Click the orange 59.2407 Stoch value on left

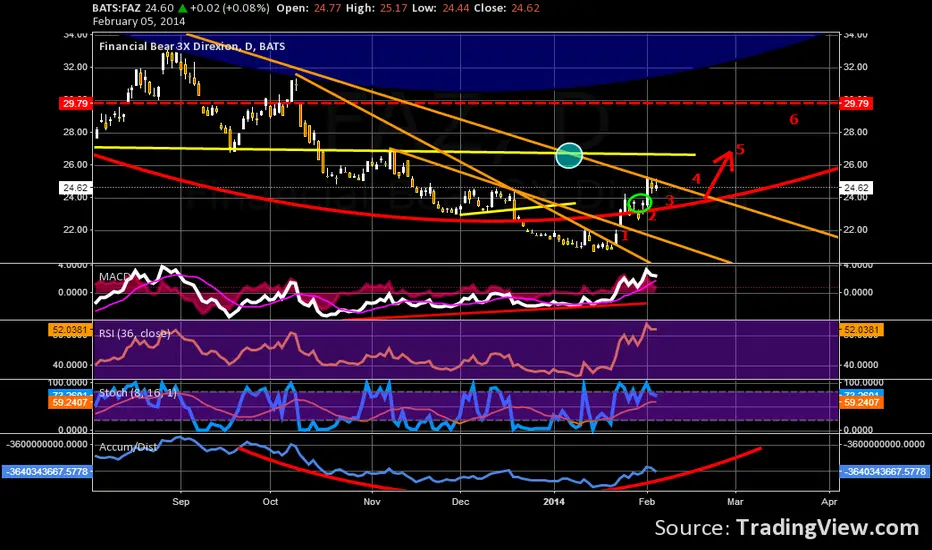70,403
